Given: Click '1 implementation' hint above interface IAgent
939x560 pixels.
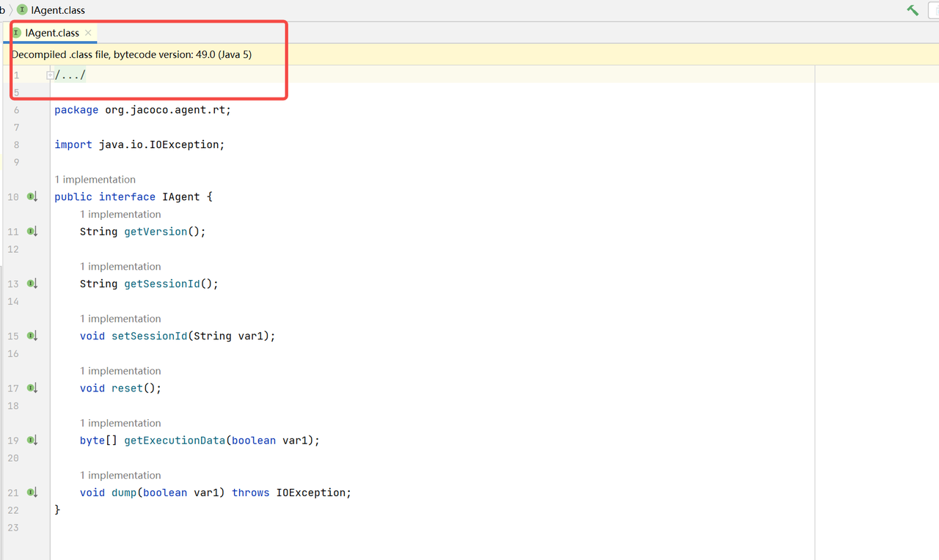Looking at the screenshot, I should click(95, 180).
